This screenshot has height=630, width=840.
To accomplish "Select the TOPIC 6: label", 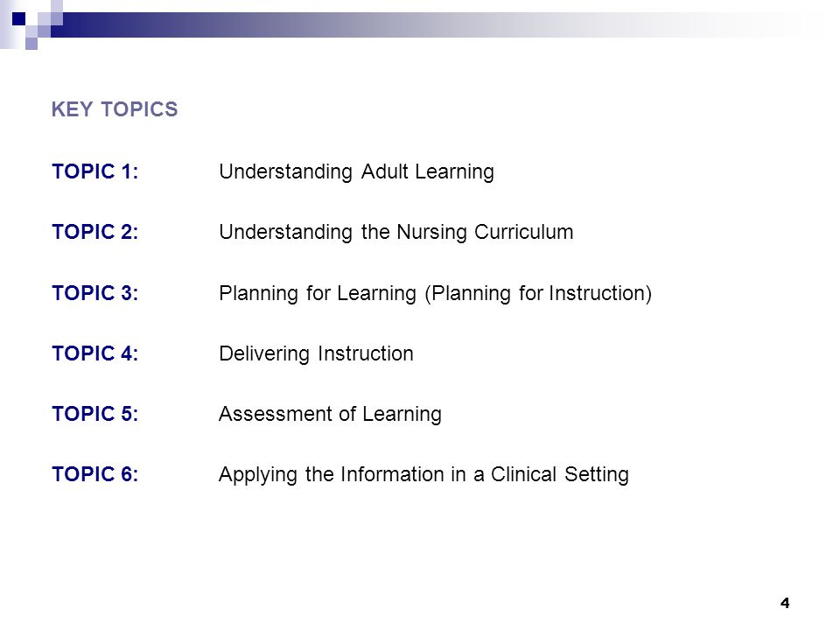I will pos(95,474).
